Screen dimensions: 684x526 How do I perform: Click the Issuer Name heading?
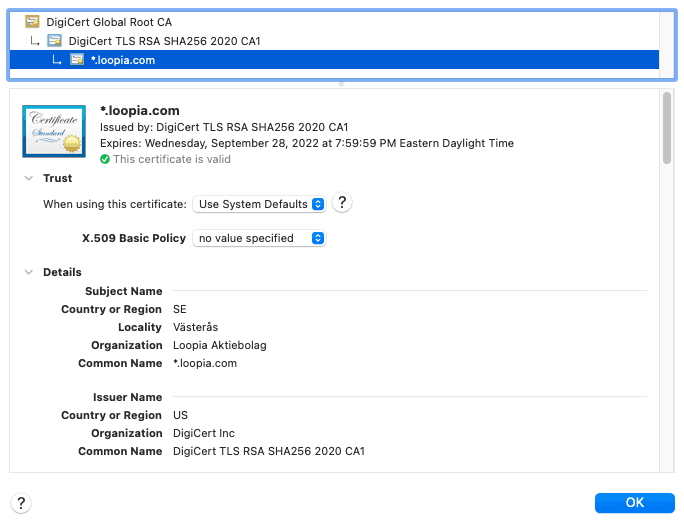[127, 397]
